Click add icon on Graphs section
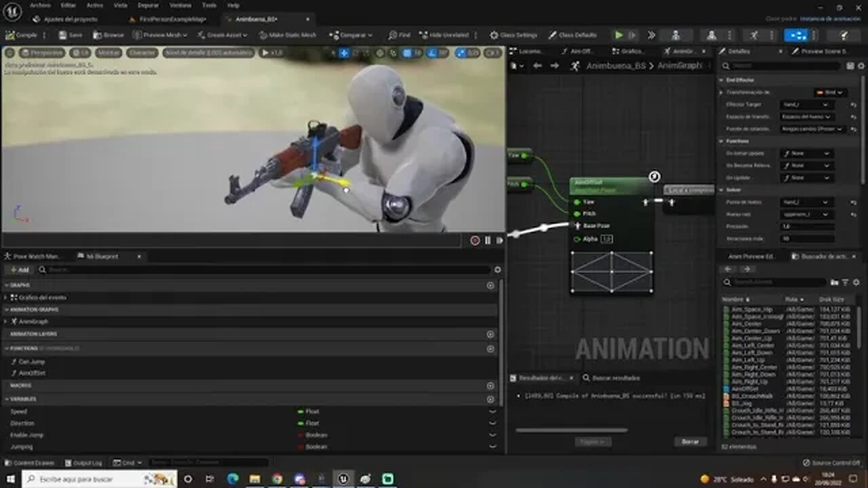Viewport: 868px width, 488px height. (x=490, y=285)
